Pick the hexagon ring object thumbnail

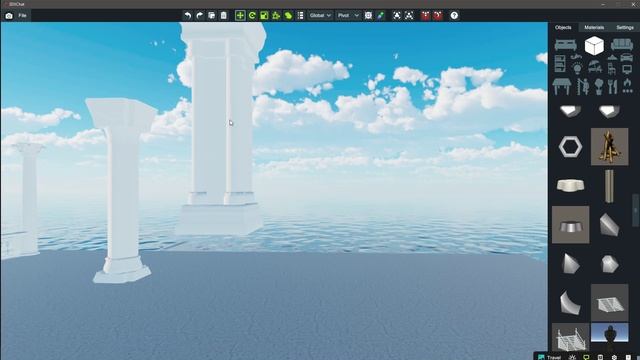coord(570,147)
